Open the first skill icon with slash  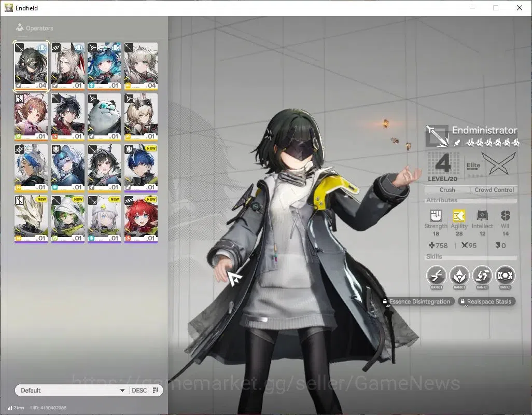[436, 275]
